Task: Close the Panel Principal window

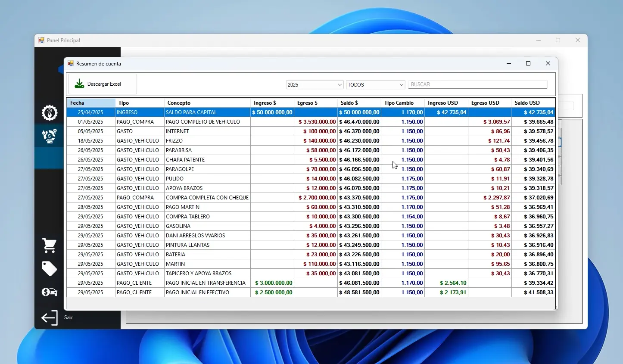Action: point(578,40)
